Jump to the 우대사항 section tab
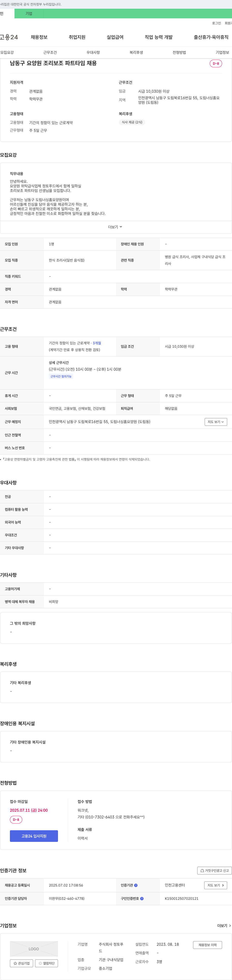This screenshot has width=232, height=980. [x=93, y=52]
